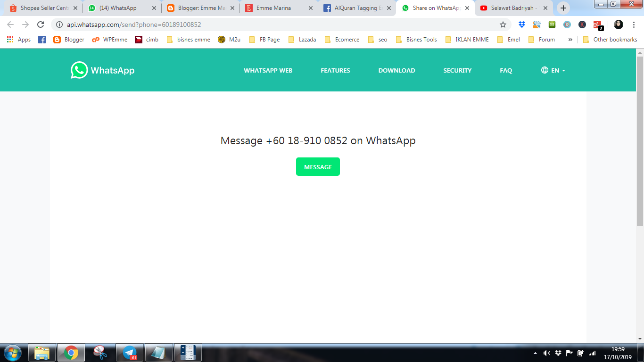Image resolution: width=644 pixels, height=362 pixels.
Task: Open the K extension icon
Action: (x=582, y=25)
